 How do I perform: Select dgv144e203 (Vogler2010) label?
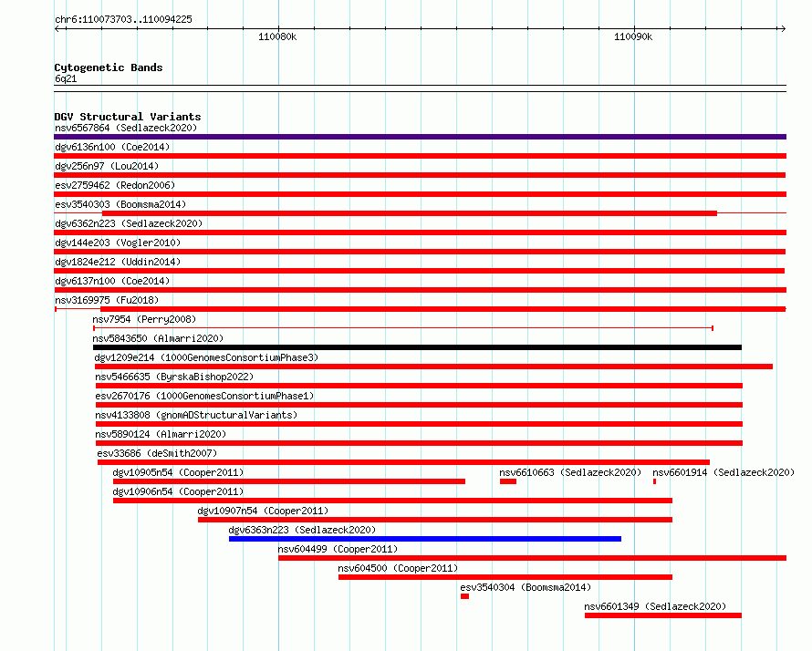click(x=118, y=243)
